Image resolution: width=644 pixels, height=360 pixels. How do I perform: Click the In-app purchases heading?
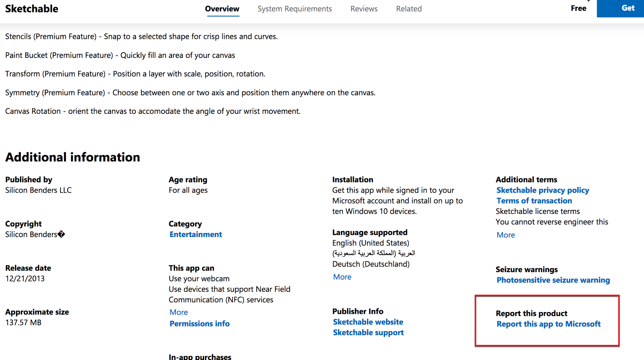(x=200, y=356)
